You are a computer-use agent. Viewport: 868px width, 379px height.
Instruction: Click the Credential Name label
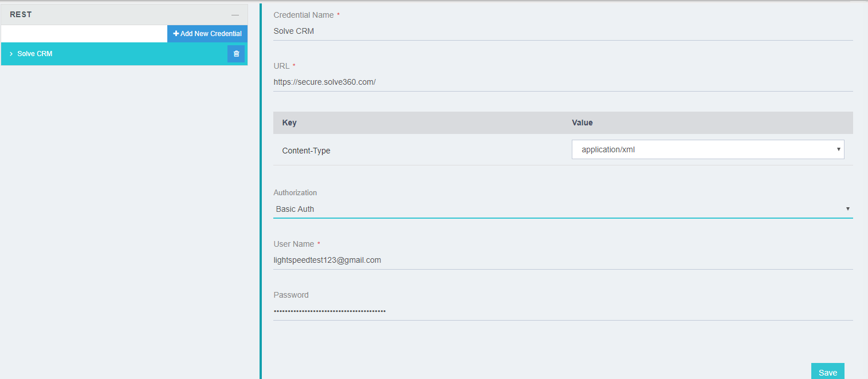304,15
